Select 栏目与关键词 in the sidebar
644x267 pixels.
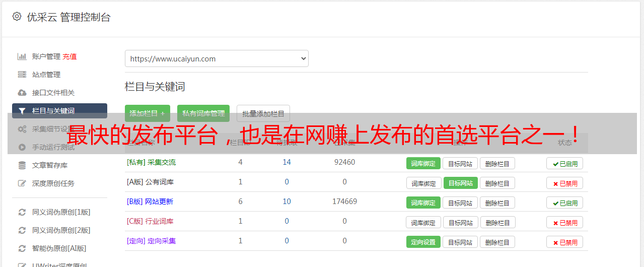coord(59,111)
